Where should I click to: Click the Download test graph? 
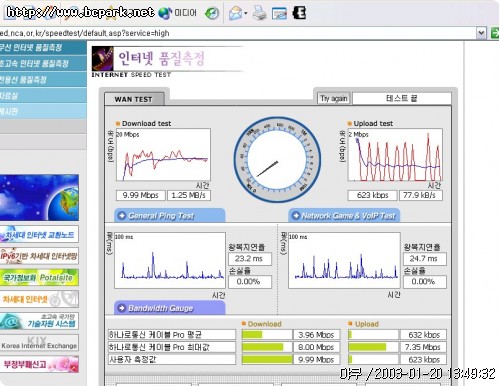[163, 155]
